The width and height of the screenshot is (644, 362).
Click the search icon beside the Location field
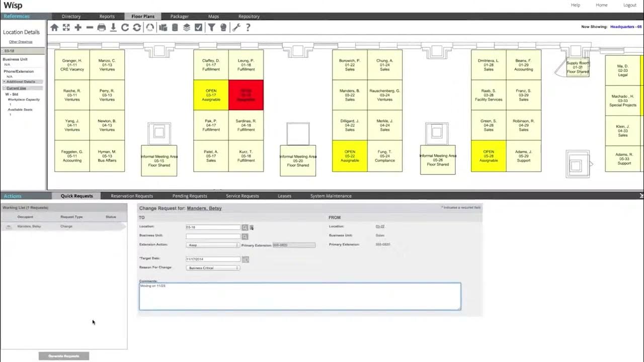(245, 227)
